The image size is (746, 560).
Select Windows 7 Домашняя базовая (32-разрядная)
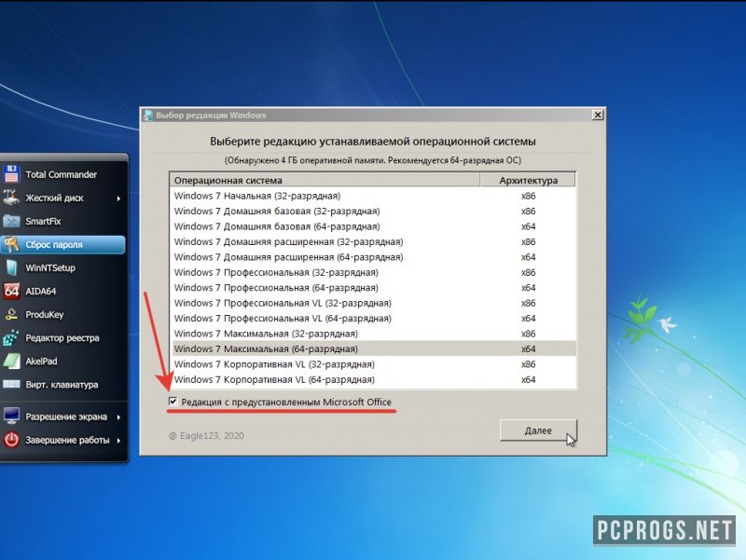(373, 211)
